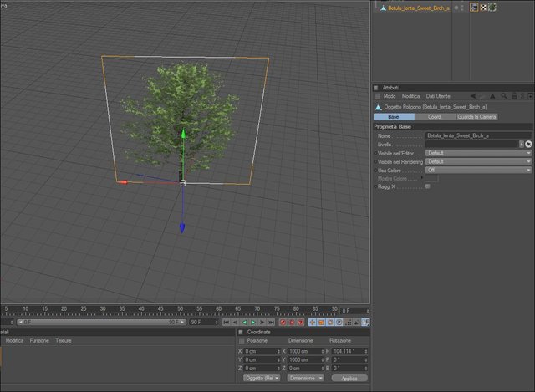Click the Nome input field
This screenshot has width=535, height=392.
coord(478,135)
